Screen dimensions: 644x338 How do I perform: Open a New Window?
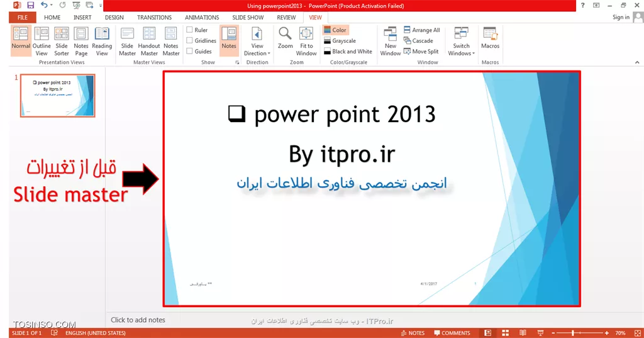pos(390,41)
